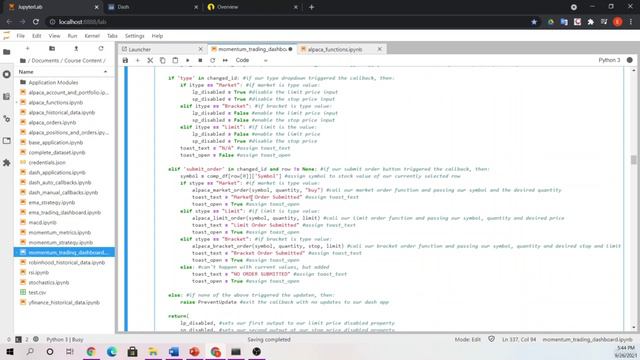Close the alpaca_functions.ipynb tab

coord(380,49)
